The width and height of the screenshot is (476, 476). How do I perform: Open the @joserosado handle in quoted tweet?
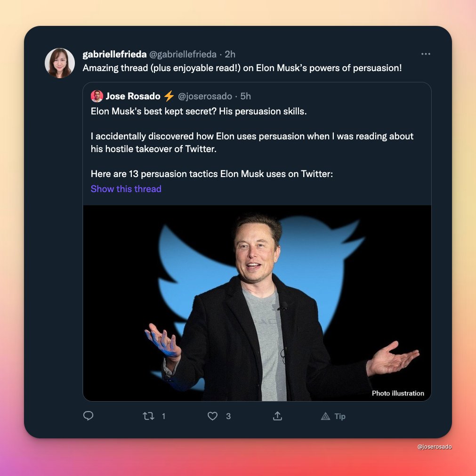coord(205,96)
